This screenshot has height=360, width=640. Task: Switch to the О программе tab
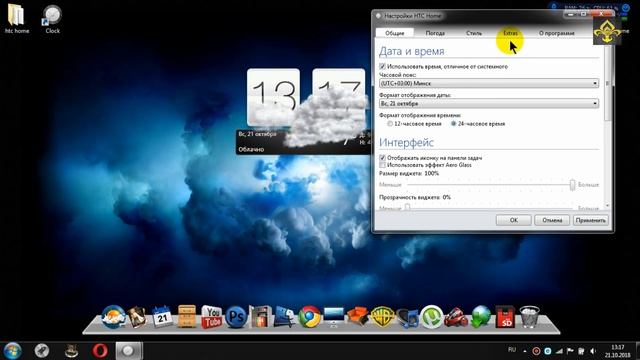[x=557, y=33]
